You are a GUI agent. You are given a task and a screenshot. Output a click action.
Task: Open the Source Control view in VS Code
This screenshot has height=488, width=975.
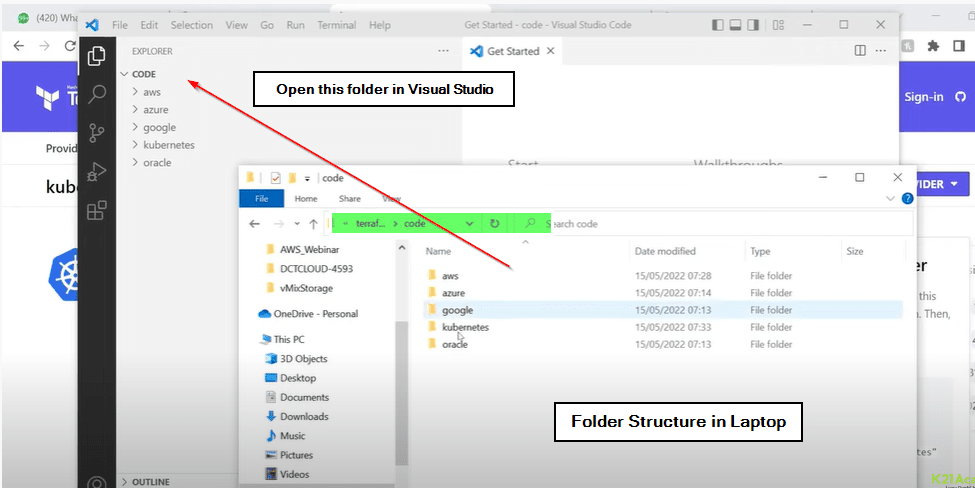96,132
